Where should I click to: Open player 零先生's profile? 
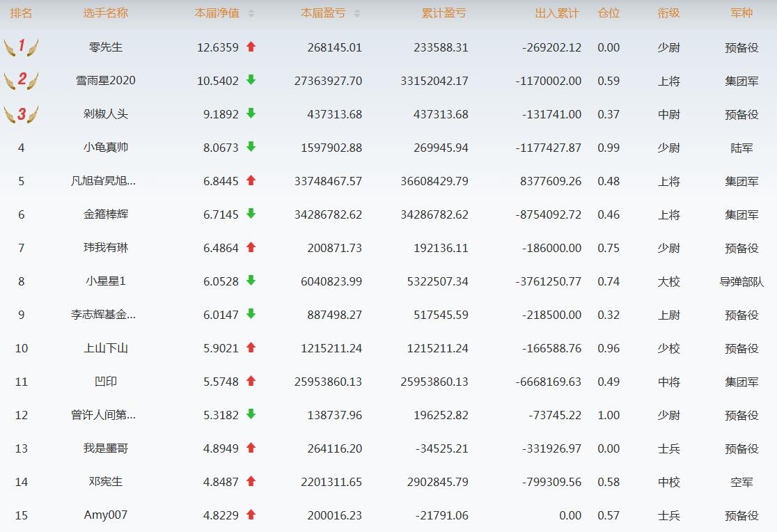106,47
